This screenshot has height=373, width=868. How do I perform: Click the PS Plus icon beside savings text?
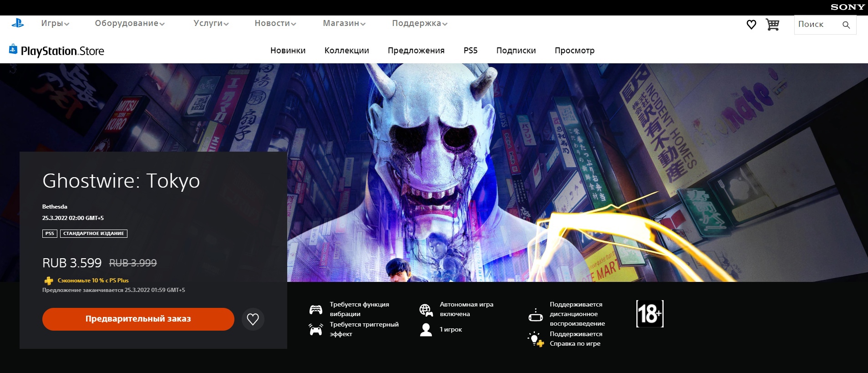(x=49, y=281)
